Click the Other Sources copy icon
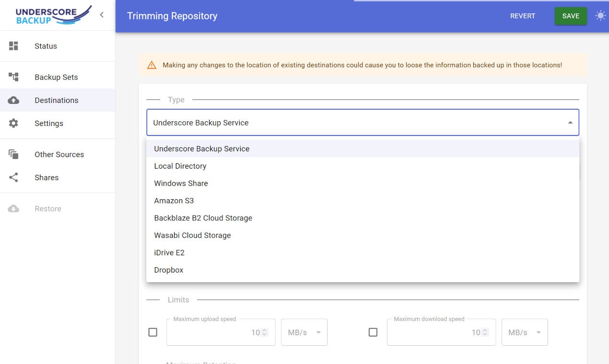This screenshot has width=609, height=364. pyautogui.click(x=13, y=154)
